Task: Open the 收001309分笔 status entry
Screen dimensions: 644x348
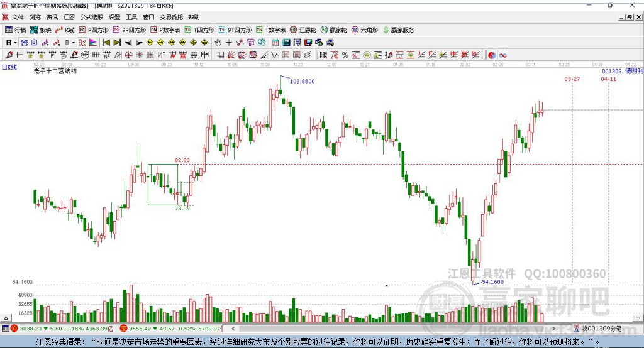Action: 597,329
